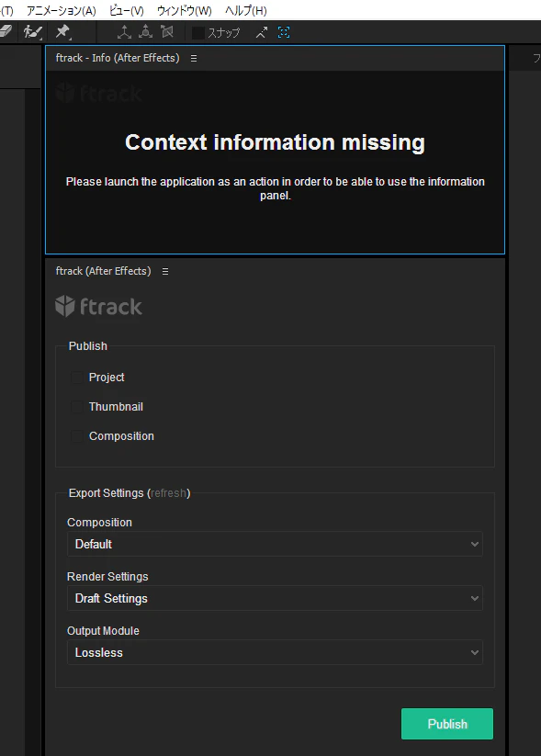Choose the Local Axis mode icon

click(x=124, y=32)
